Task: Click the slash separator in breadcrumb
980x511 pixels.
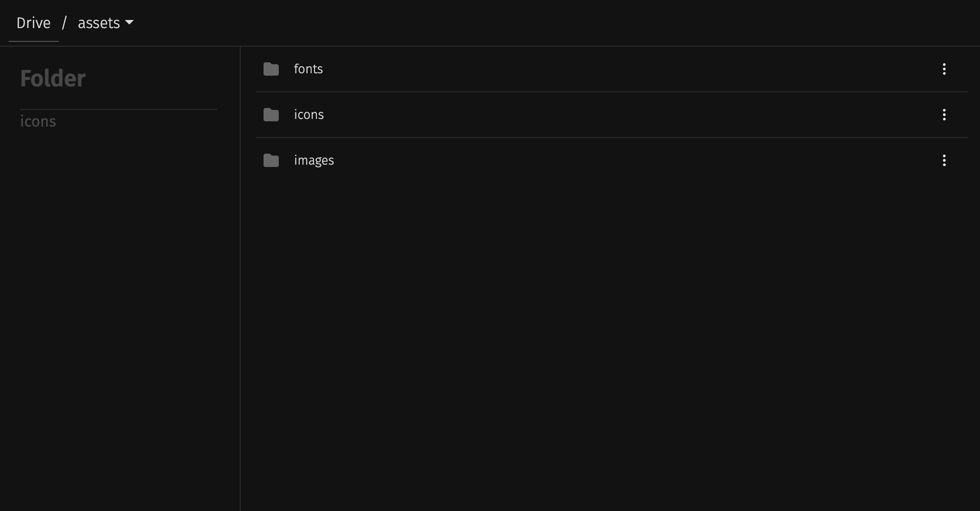Action: pos(64,23)
